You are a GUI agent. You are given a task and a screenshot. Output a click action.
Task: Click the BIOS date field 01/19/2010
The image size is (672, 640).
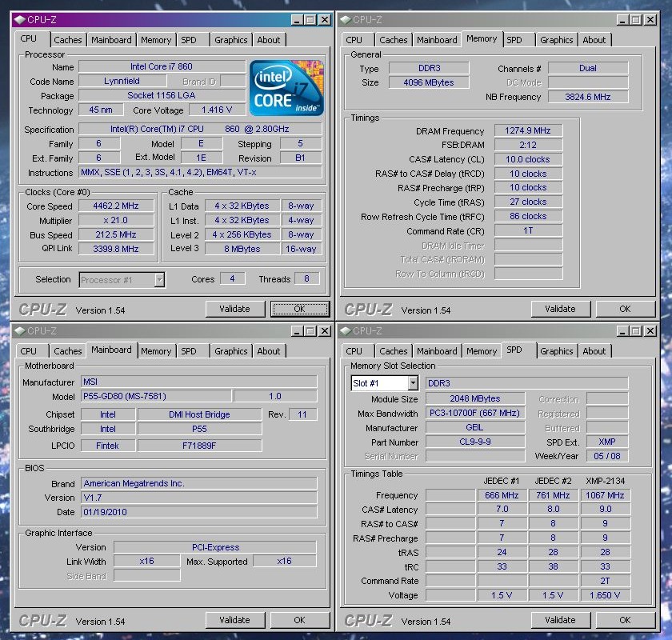[x=199, y=512]
